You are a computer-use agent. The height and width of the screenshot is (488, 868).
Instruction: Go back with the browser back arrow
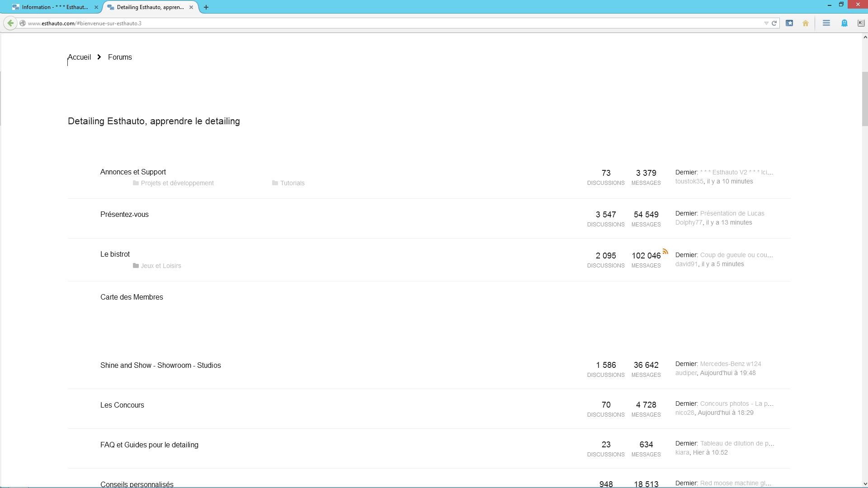click(x=10, y=23)
